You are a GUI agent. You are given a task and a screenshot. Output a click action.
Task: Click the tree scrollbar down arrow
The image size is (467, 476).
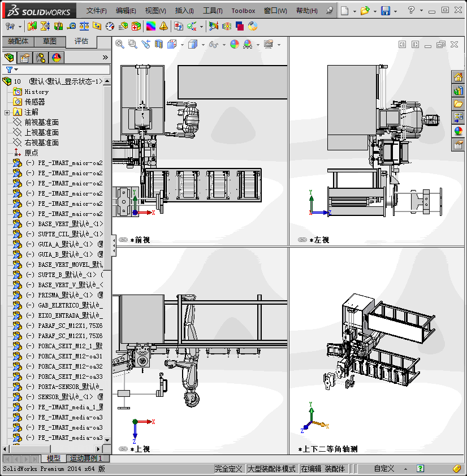(107, 440)
